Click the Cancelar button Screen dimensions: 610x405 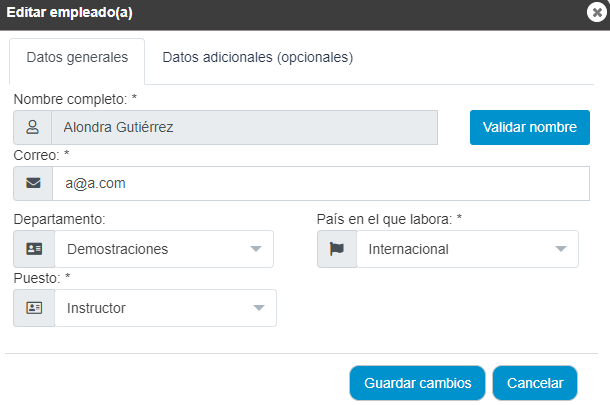pyautogui.click(x=535, y=383)
